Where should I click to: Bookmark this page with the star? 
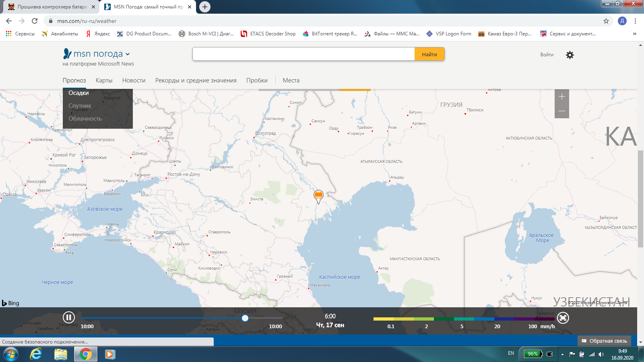click(606, 21)
